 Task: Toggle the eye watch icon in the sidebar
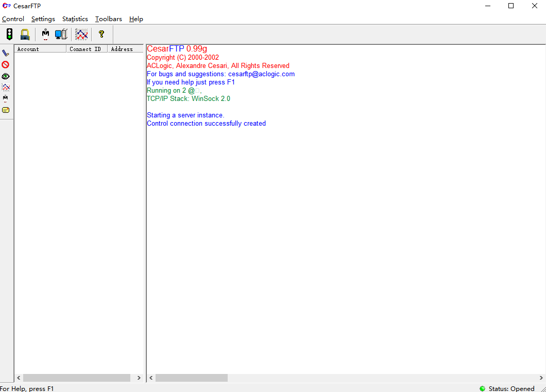click(x=6, y=76)
